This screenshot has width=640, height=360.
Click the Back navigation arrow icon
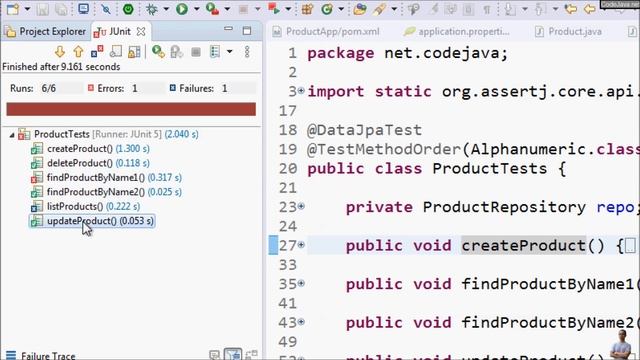(589, 9)
